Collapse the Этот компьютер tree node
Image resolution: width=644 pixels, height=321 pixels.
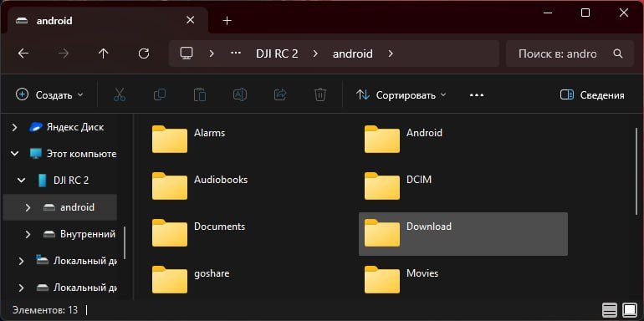pyautogui.click(x=15, y=154)
